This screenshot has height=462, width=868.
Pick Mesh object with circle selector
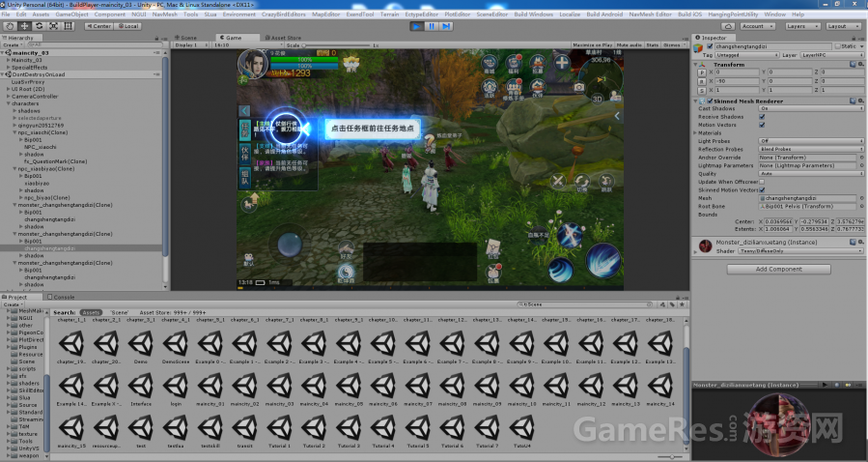click(x=861, y=198)
